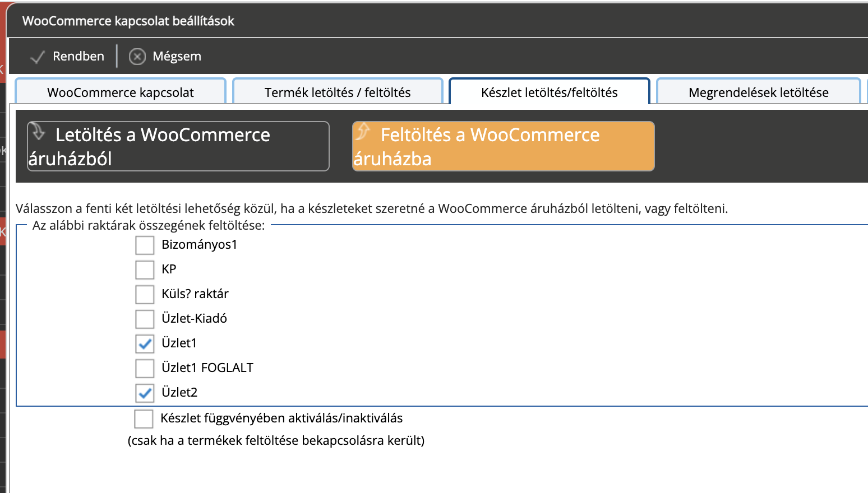Screen dimensions: 868x493
Task: Click the Bizományos1 label text
Action: pos(199,245)
